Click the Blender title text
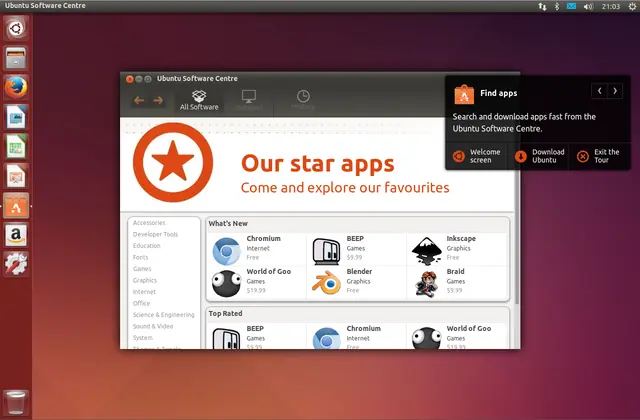The image size is (640, 420). (359, 271)
